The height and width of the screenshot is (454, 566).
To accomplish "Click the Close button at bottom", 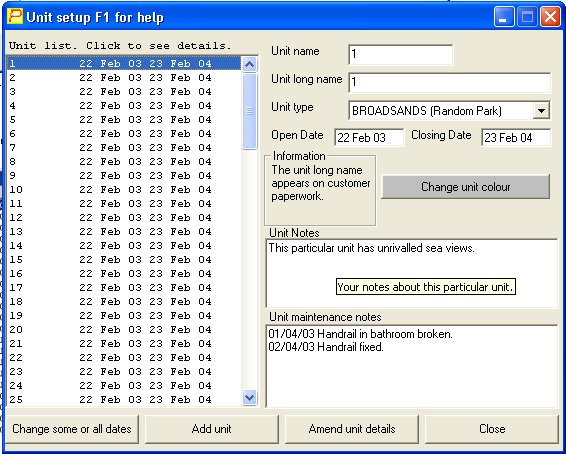I will click(x=492, y=429).
